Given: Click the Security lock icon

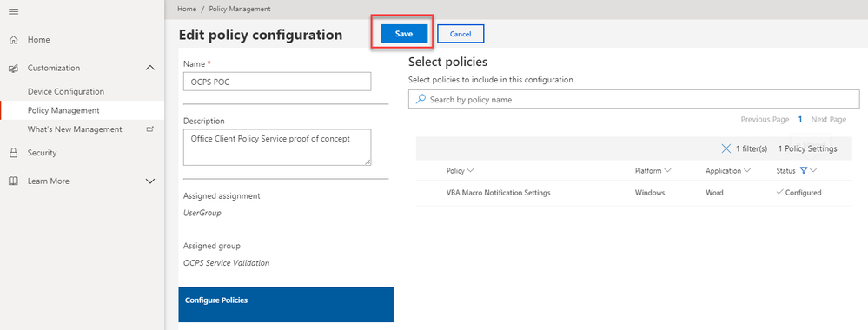Looking at the screenshot, I should (x=14, y=153).
